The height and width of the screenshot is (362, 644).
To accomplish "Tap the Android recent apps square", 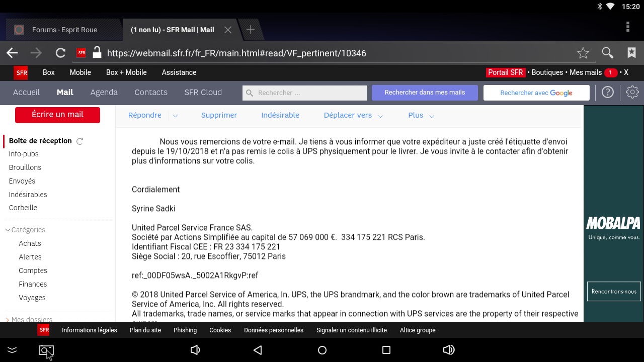I will coord(386,350).
